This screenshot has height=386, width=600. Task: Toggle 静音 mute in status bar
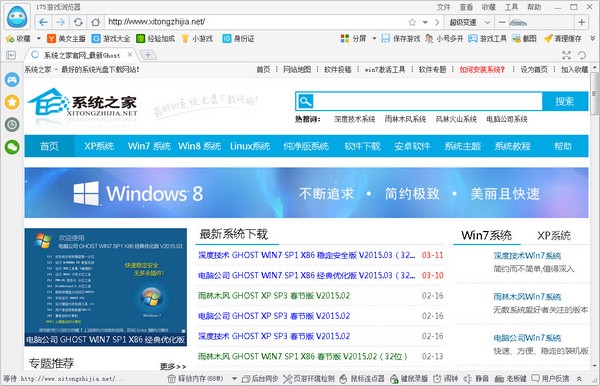coord(476,379)
